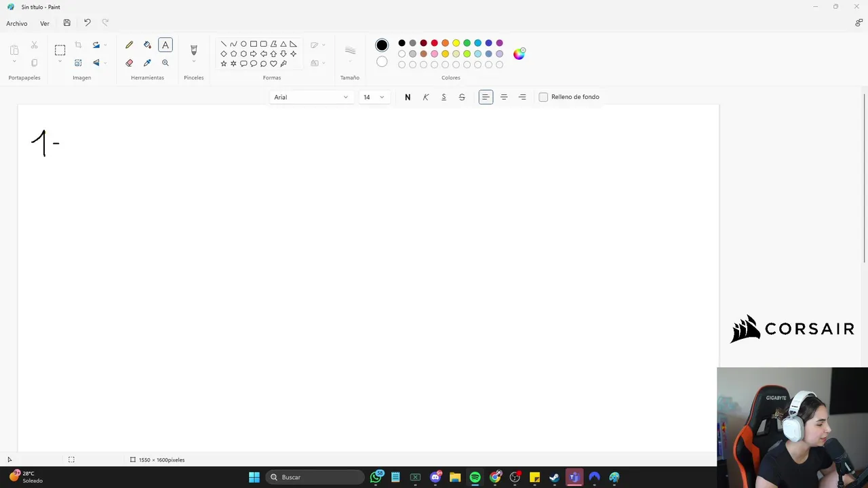Align text to the right
The height and width of the screenshot is (488, 868).
(522, 97)
